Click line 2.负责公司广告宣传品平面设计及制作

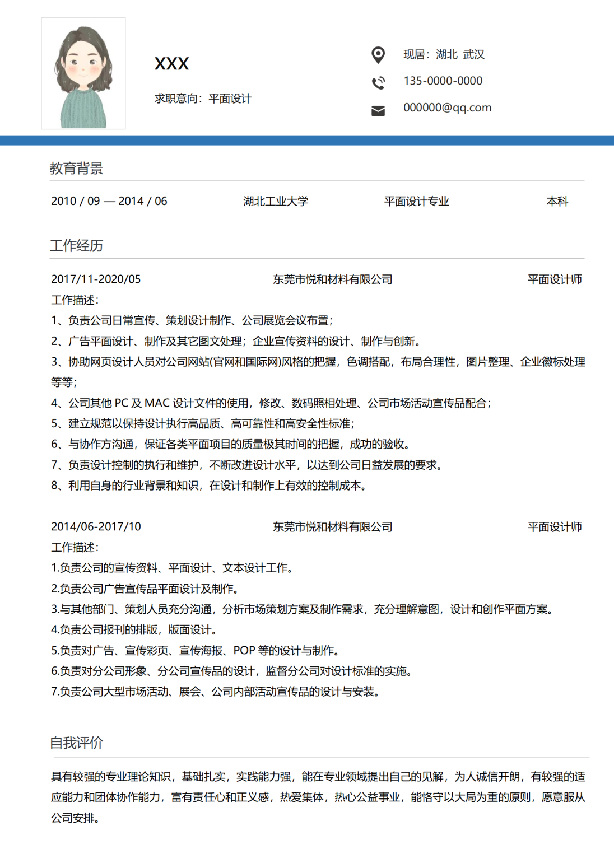pyautogui.click(x=145, y=589)
